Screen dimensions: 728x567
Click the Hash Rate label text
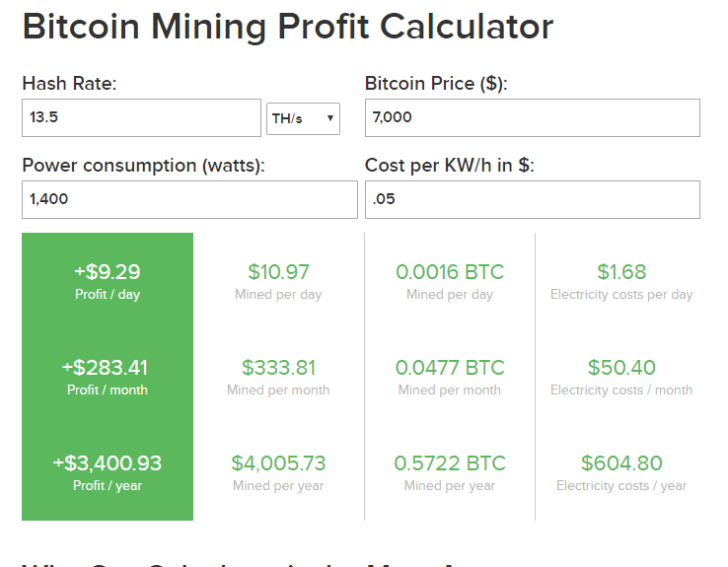point(69,84)
